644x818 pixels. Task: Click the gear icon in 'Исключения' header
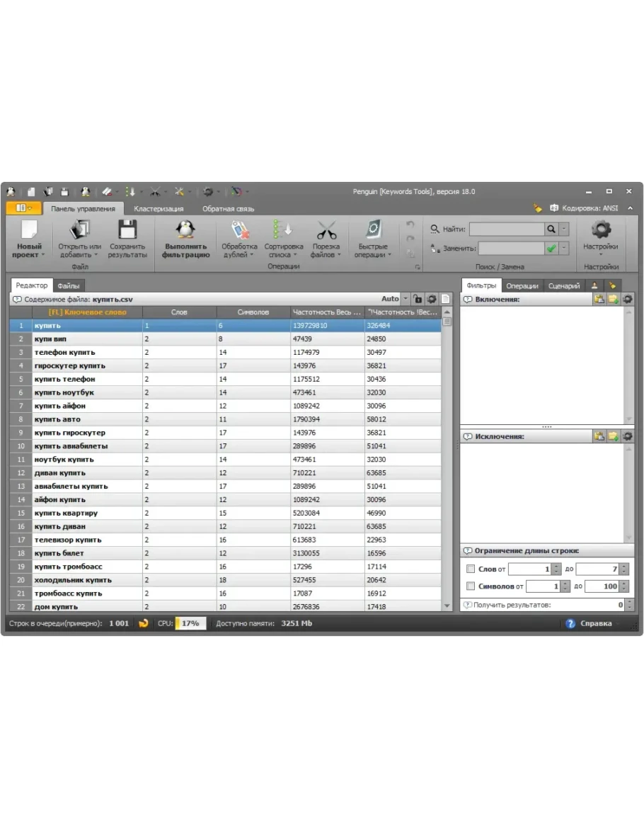[x=627, y=437]
